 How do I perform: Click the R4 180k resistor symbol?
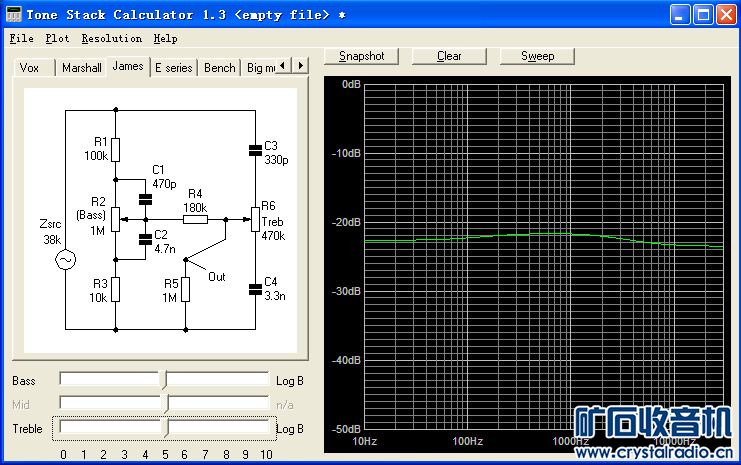click(195, 218)
